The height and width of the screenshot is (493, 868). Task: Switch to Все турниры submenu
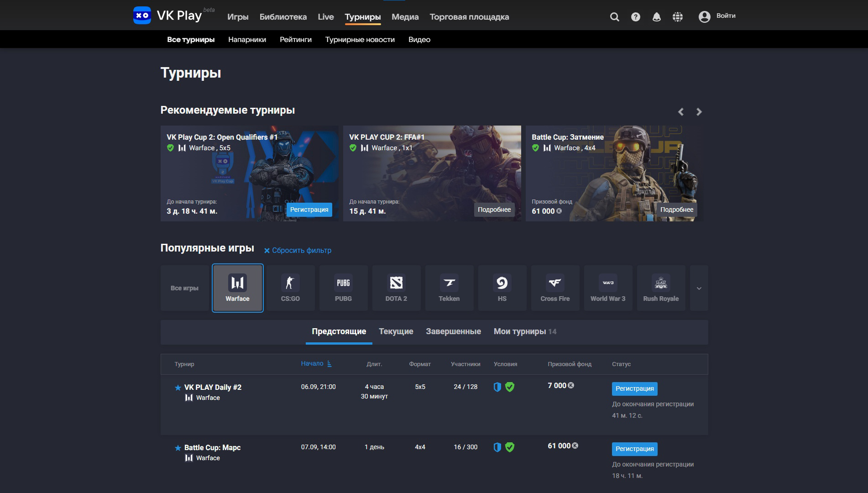click(x=191, y=39)
